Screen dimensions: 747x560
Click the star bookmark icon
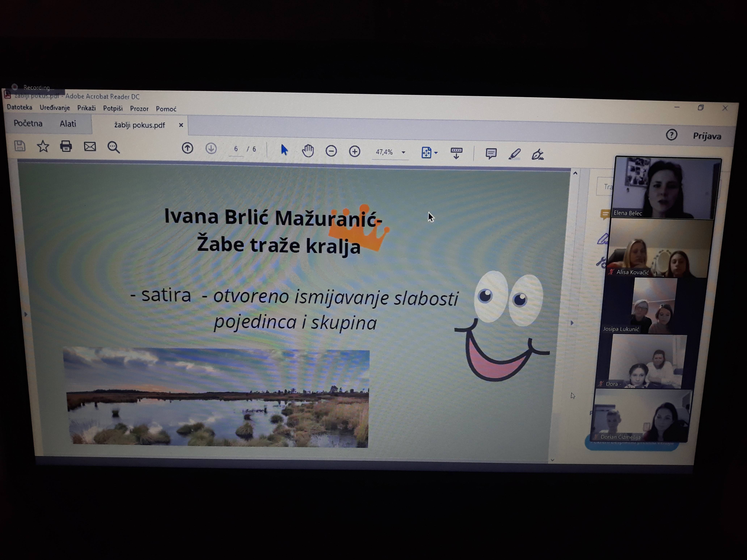43,147
